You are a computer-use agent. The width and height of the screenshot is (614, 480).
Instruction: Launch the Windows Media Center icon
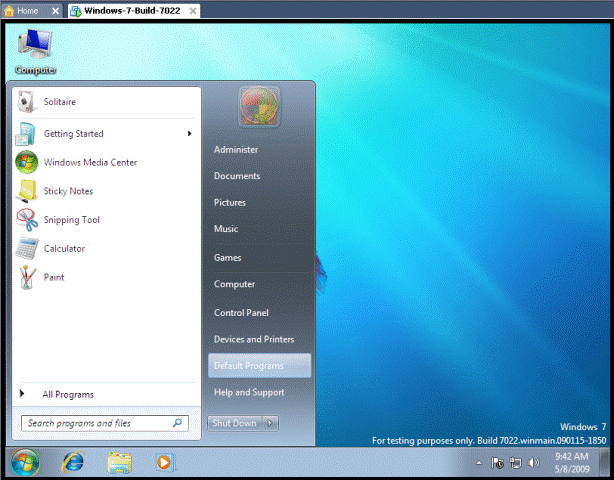pyautogui.click(x=26, y=162)
